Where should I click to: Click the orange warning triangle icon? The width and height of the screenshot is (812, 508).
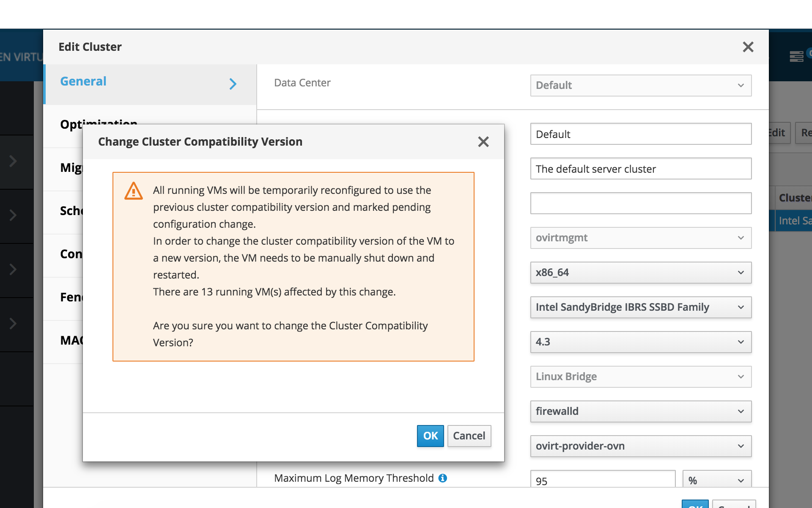[x=134, y=191]
